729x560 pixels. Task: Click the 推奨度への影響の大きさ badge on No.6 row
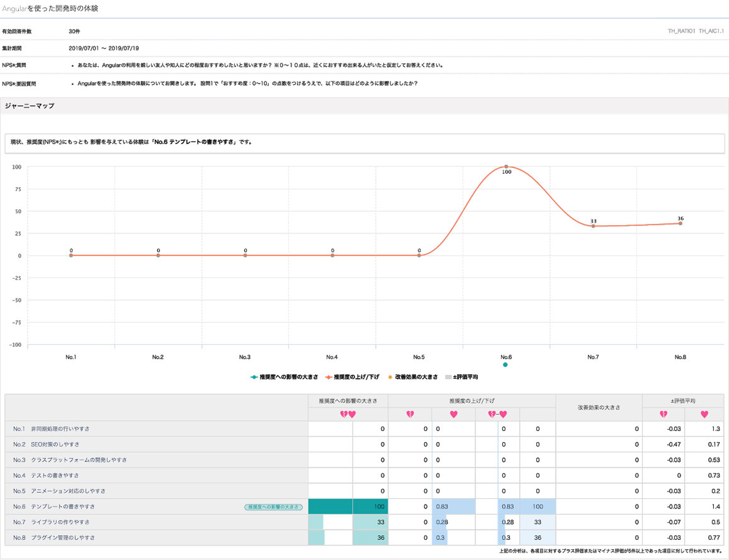click(x=273, y=507)
